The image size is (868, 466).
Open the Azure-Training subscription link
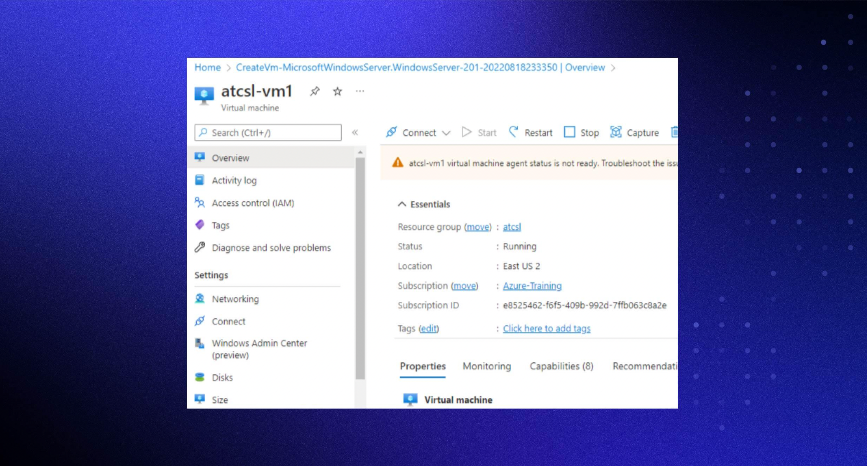532,286
